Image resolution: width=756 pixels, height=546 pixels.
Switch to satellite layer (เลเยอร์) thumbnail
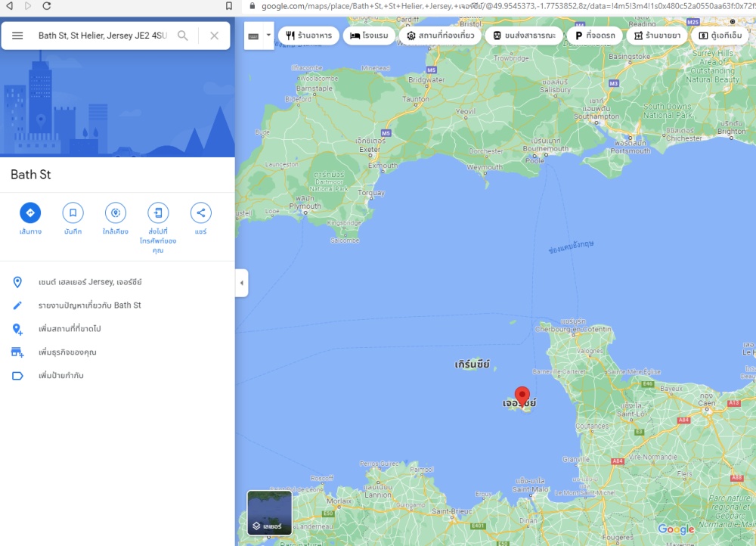click(x=270, y=513)
